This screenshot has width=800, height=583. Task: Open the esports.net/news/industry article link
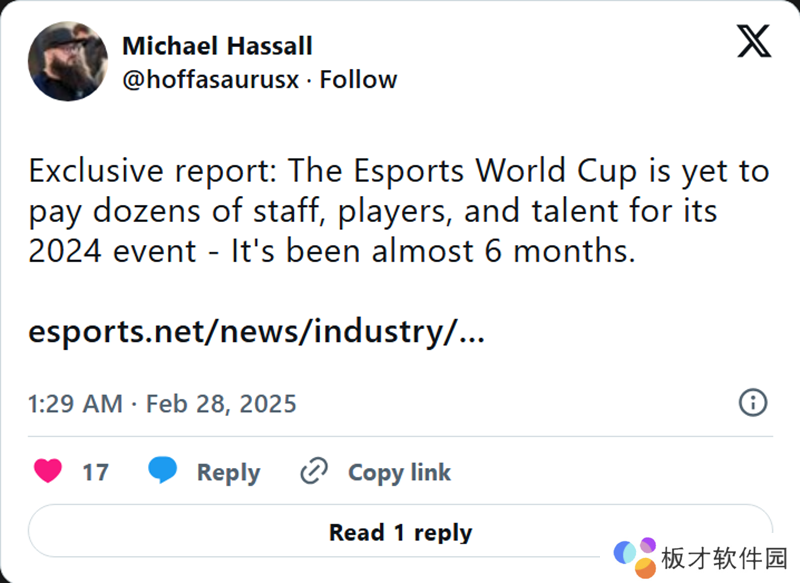(x=257, y=333)
